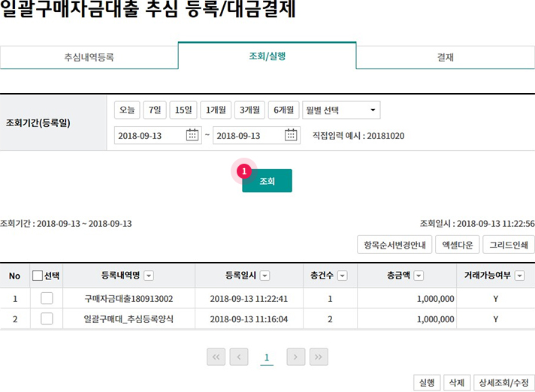Go to the previous results page
Screen dimensions: 535x392
coord(239,357)
